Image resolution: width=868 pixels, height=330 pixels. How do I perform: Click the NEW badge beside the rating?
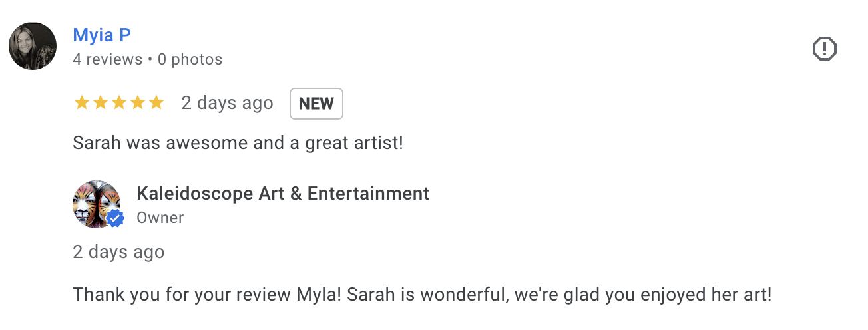tap(316, 104)
